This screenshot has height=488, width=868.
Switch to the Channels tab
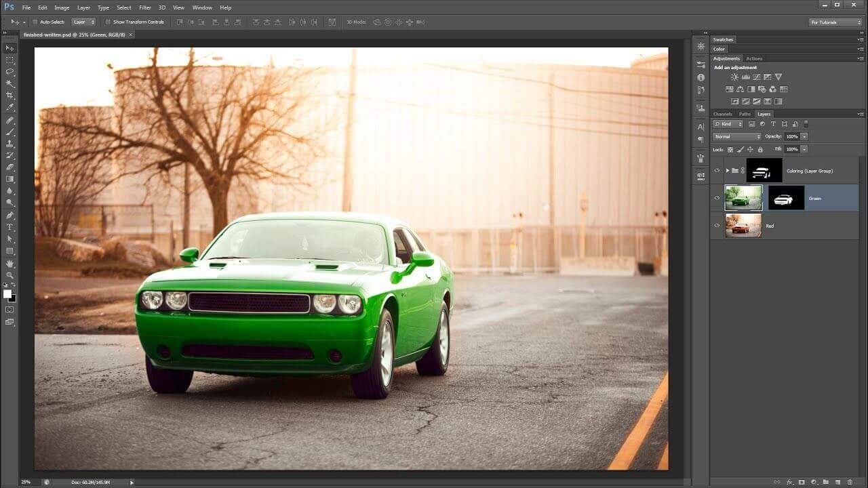click(x=722, y=114)
